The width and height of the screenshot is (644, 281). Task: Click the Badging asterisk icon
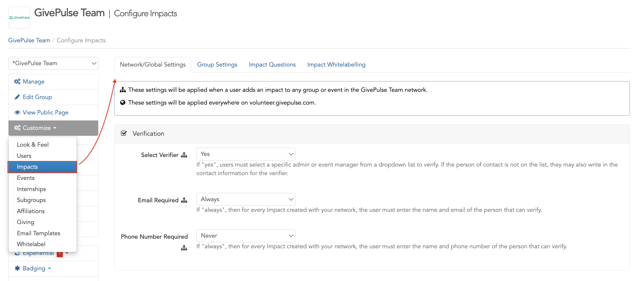tap(17, 268)
